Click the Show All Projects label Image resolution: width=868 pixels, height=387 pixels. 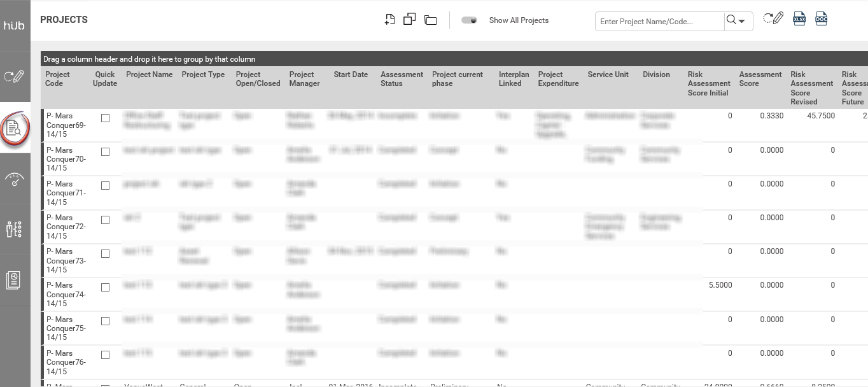[x=519, y=20]
